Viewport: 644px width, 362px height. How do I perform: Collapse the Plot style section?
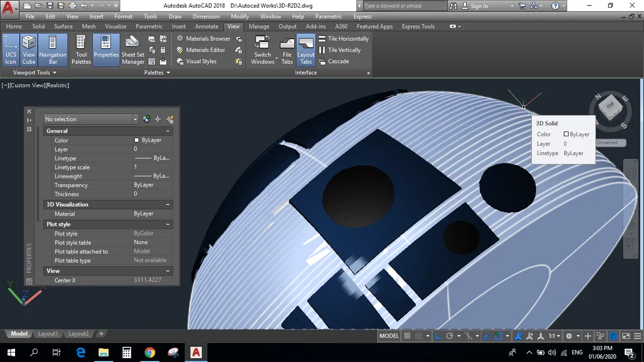[x=168, y=224]
